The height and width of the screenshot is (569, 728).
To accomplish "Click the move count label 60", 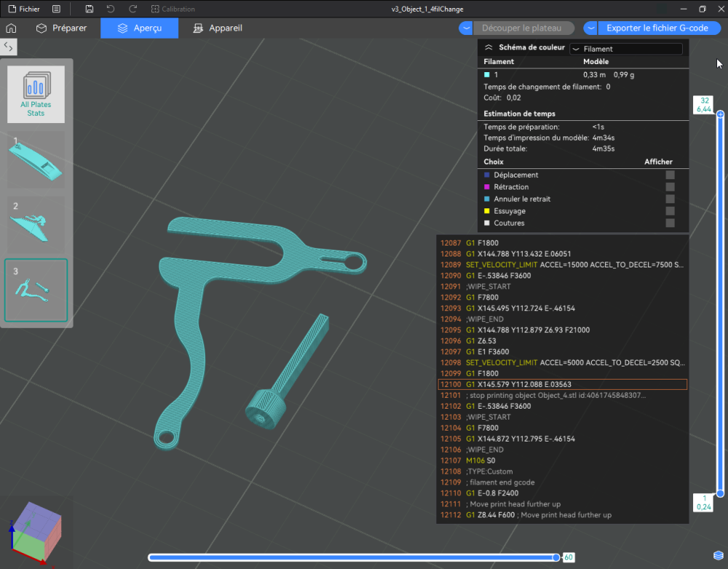I will point(569,557).
